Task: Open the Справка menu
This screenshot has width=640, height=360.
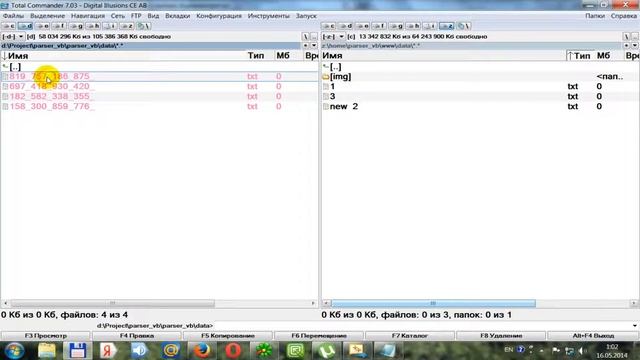Action: 624,16
